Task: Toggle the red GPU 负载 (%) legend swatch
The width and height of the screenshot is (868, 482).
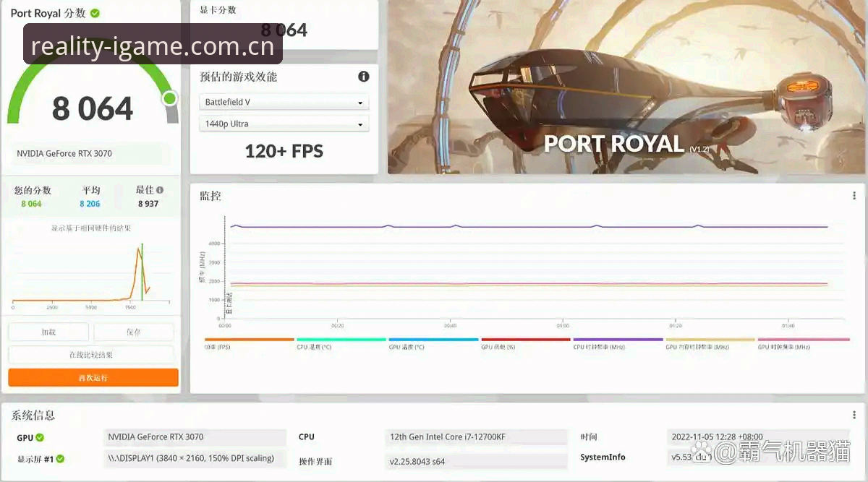Action: click(x=526, y=339)
